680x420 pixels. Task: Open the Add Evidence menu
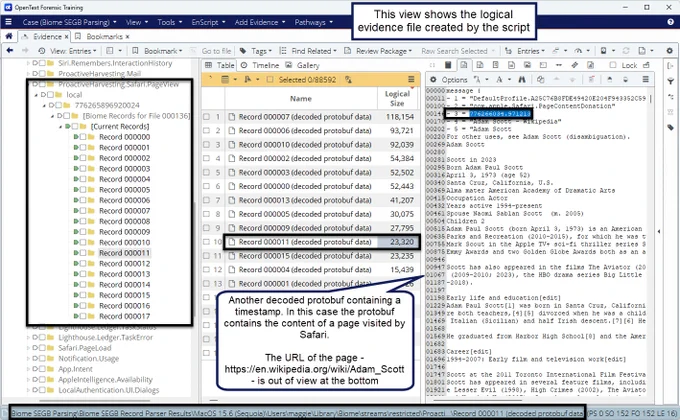tap(260, 22)
